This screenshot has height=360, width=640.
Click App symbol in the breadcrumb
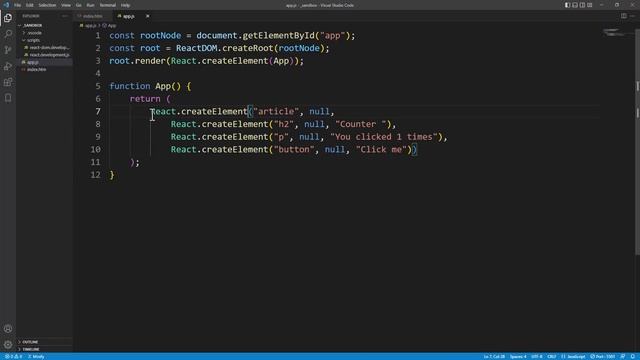click(x=111, y=26)
